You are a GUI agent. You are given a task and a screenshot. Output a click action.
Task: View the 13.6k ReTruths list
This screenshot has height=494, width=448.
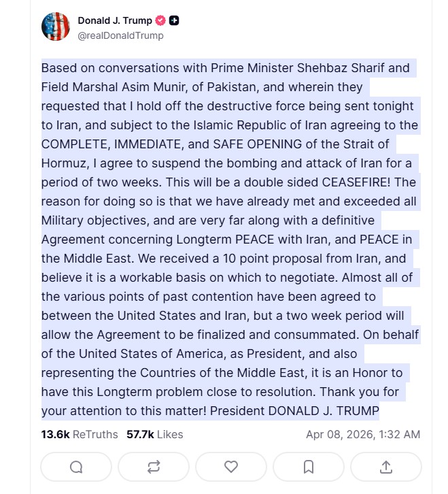click(79, 434)
